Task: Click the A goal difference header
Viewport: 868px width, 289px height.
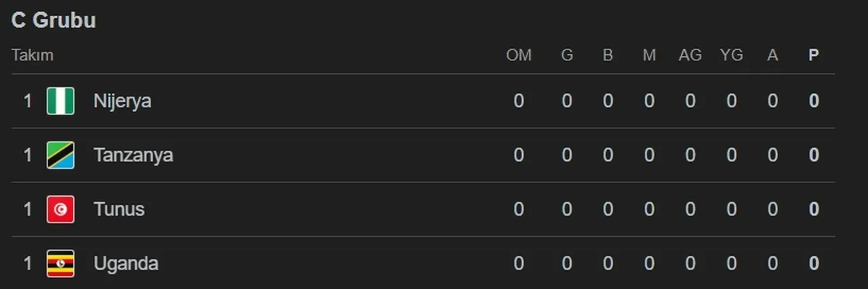Action: coord(772,56)
